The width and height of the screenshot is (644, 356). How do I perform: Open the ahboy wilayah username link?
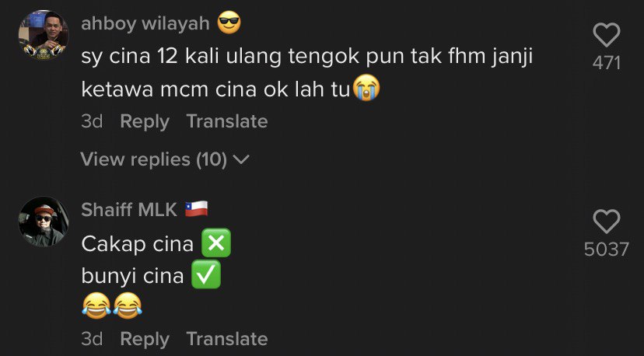145,23
